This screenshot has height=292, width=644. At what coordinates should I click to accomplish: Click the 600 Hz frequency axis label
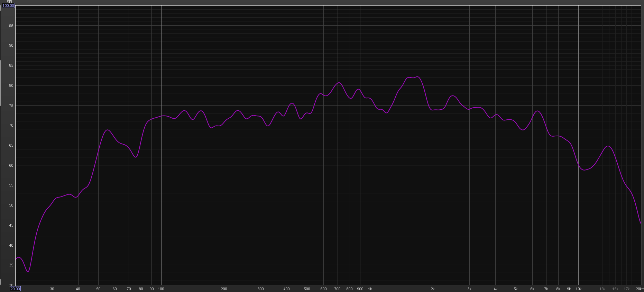323,289
